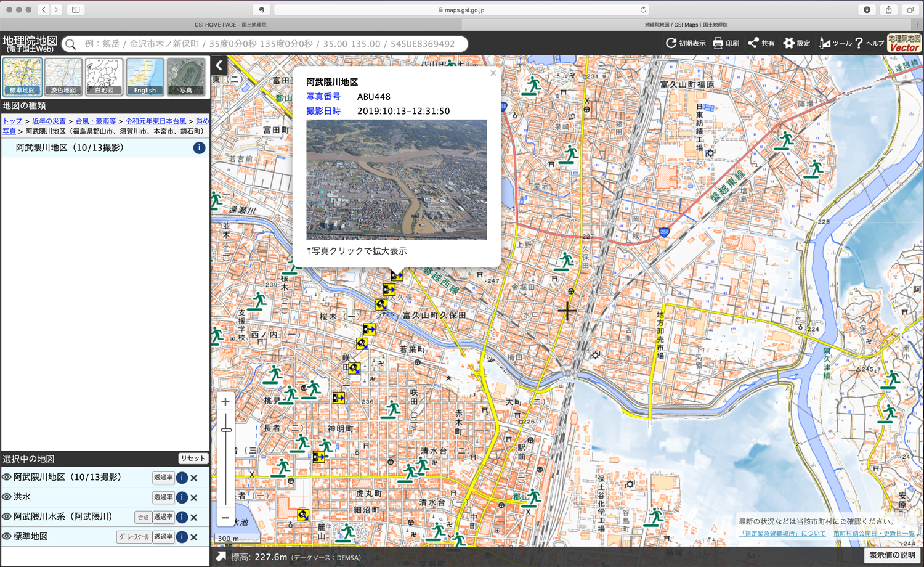The width and height of the screenshot is (924, 567).
Task: Open 透過率 for selected 阿武隈川地区 layer
Action: point(163,478)
